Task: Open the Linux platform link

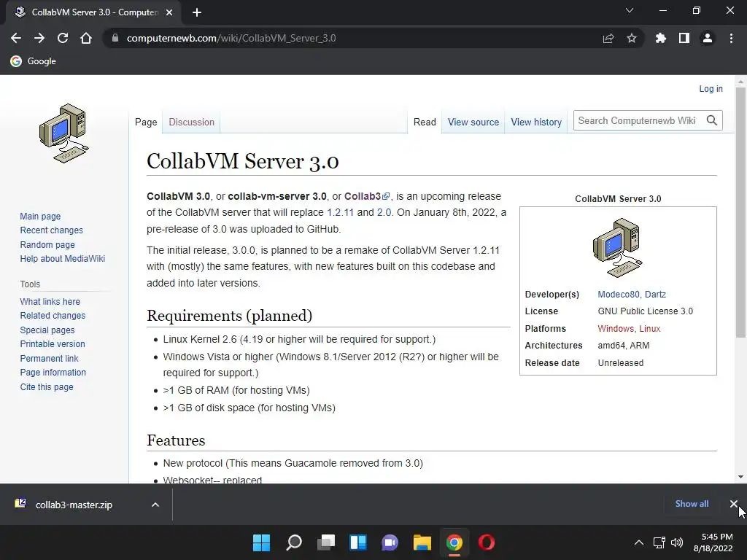Action: 650,329
